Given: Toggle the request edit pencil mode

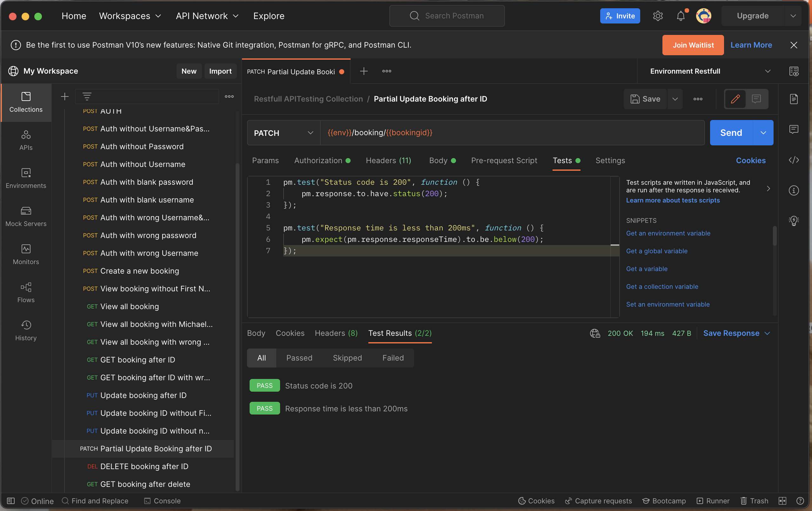Looking at the screenshot, I should click(735, 99).
